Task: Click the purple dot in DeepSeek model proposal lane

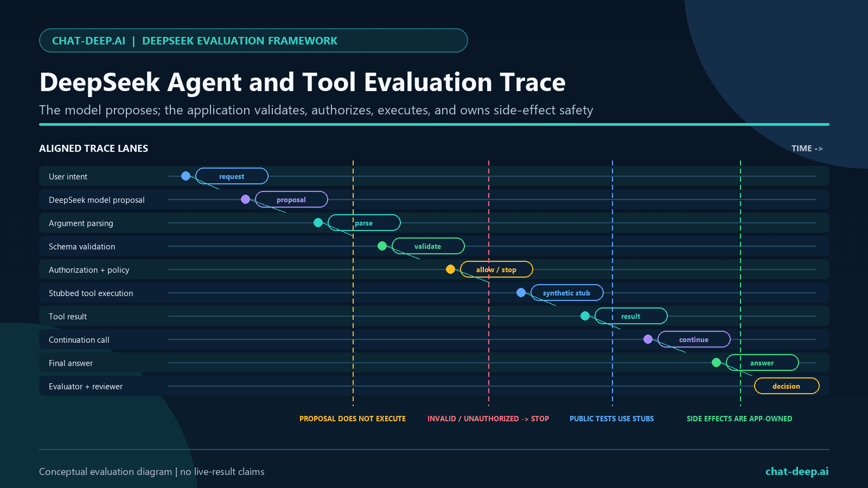Action: (245, 200)
